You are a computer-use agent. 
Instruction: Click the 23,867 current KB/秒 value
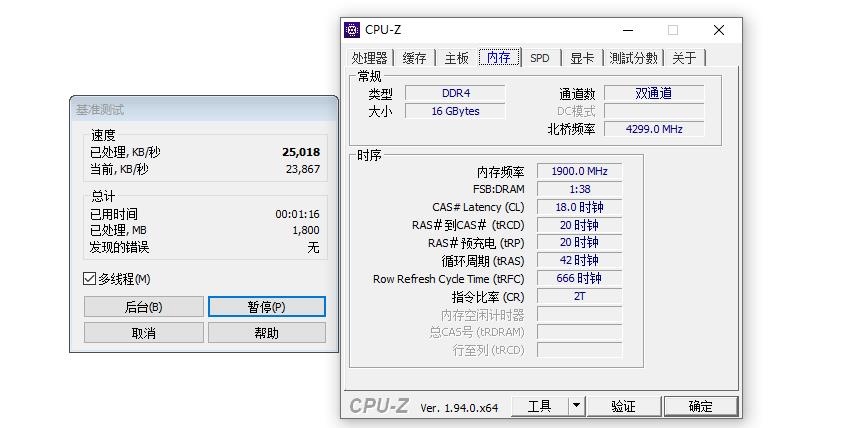point(303,169)
